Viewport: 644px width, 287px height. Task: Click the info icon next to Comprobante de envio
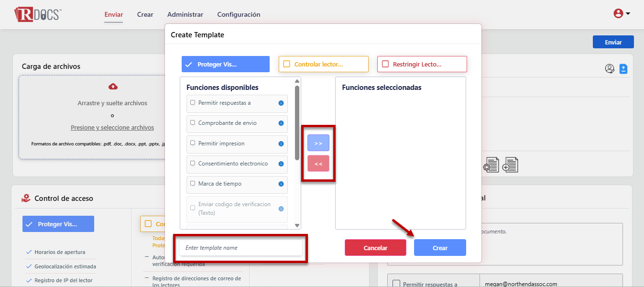[x=281, y=123]
